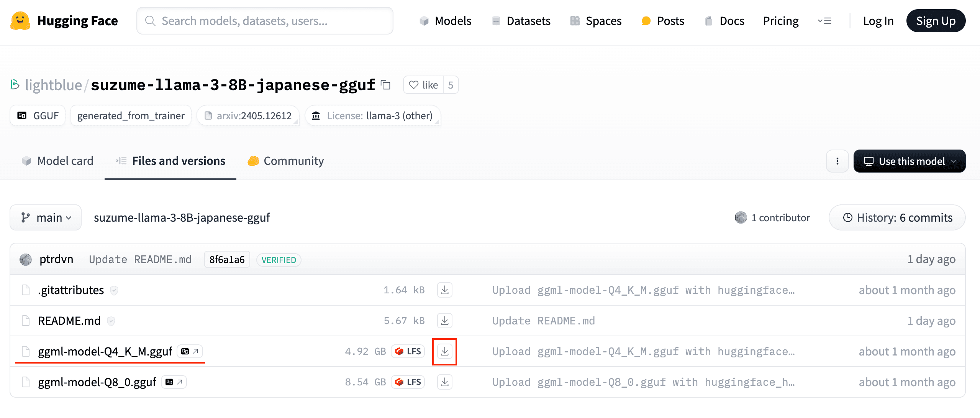The height and width of the screenshot is (418, 980).
Task: Focus the search models input field
Action: coord(265,21)
